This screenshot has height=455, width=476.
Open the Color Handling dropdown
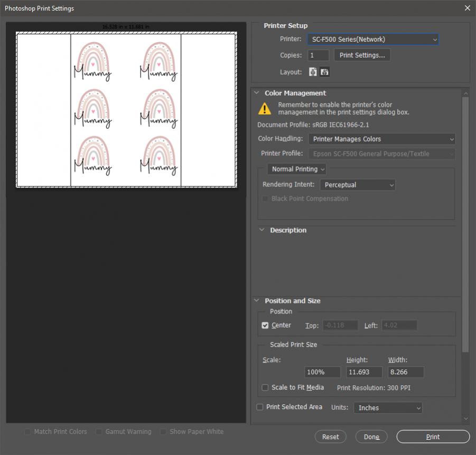[x=382, y=139]
